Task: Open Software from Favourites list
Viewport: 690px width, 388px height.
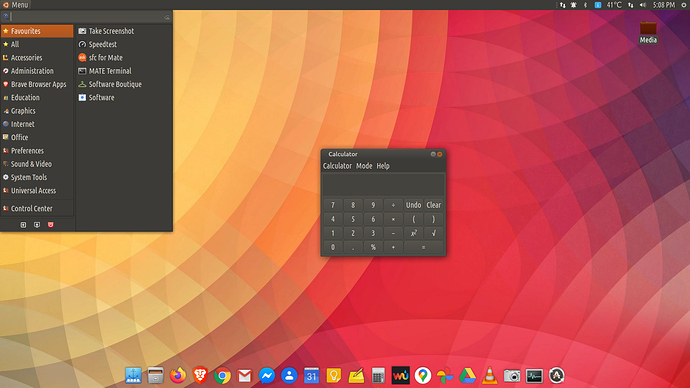Action: tap(124, 97)
